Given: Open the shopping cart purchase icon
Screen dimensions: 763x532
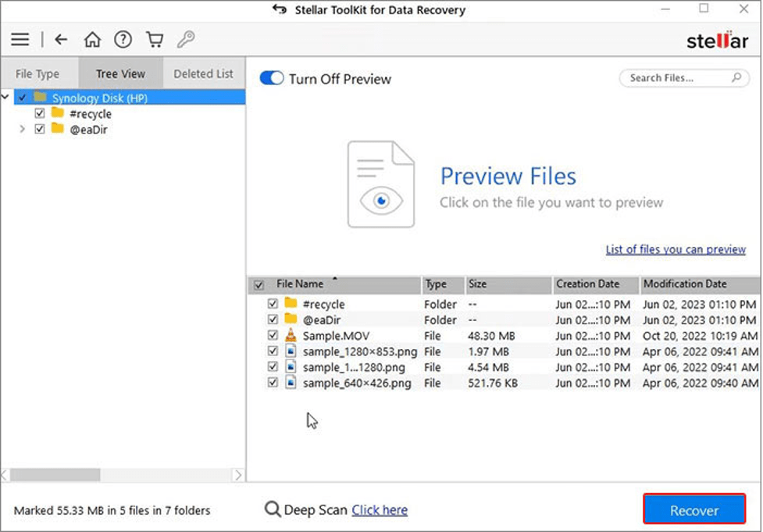Looking at the screenshot, I should coord(154,38).
